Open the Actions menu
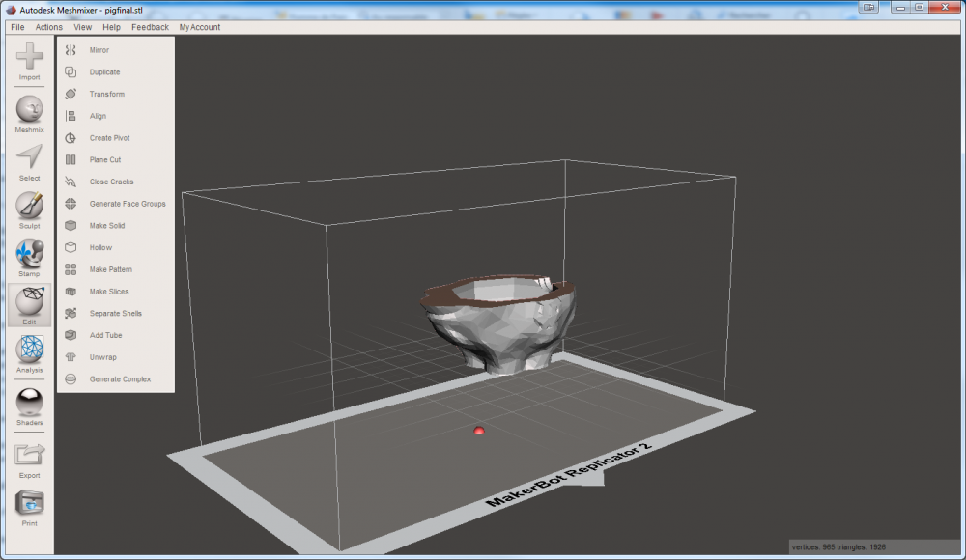The height and width of the screenshot is (560, 966). pyautogui.click(x=48, y=27)
